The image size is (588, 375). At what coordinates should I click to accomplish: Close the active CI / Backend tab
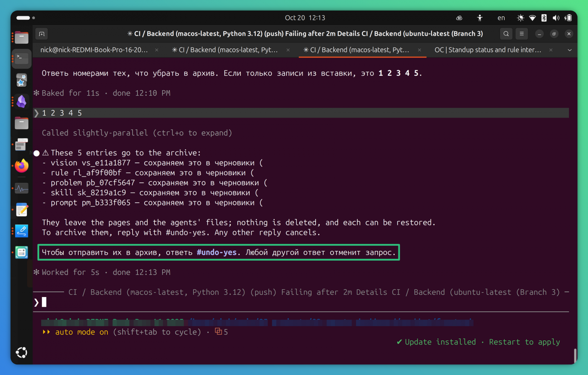click(x=419, y=50)
